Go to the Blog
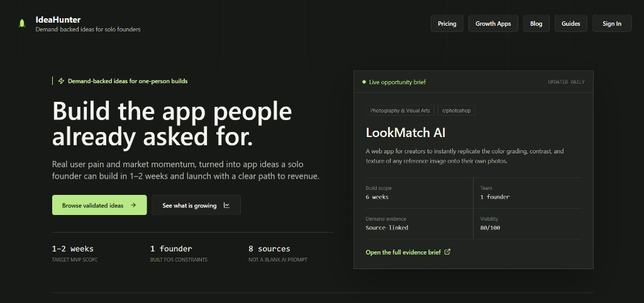Viewport: 644px width, 303px height. click(536, 23)
